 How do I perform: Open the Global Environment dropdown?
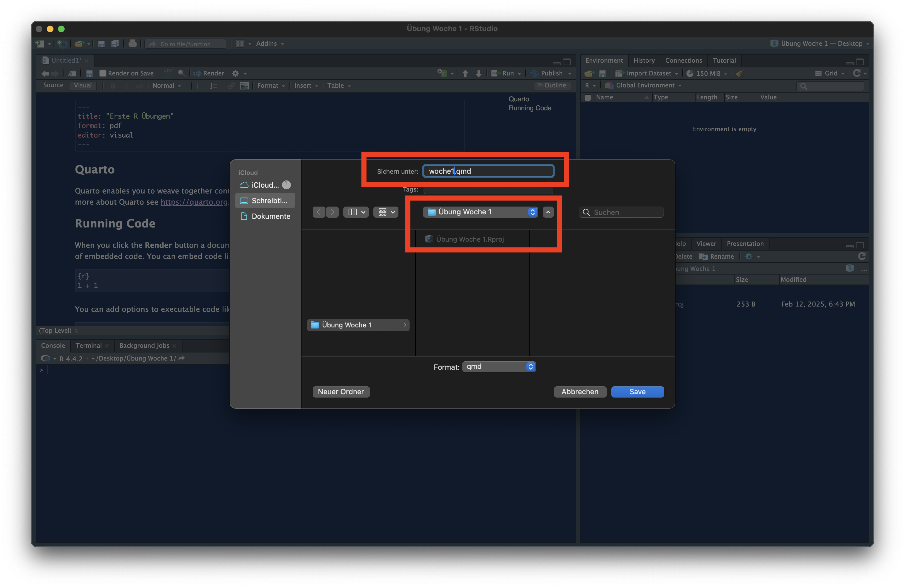643,85
